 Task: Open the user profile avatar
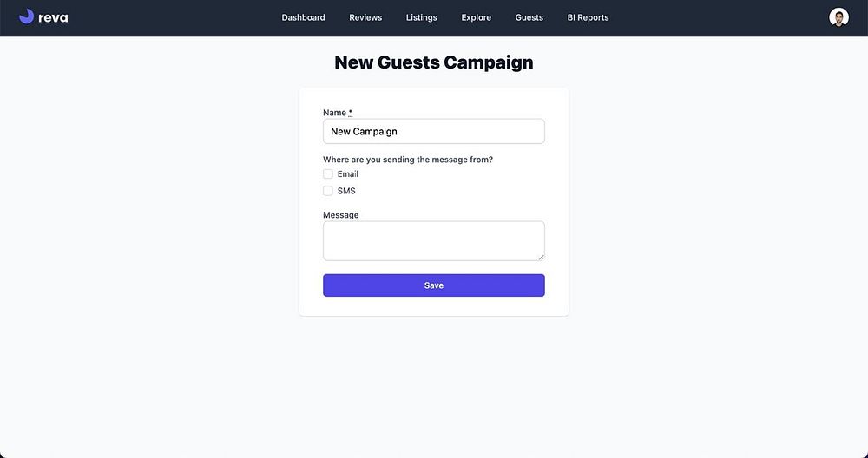pos(838,17)
